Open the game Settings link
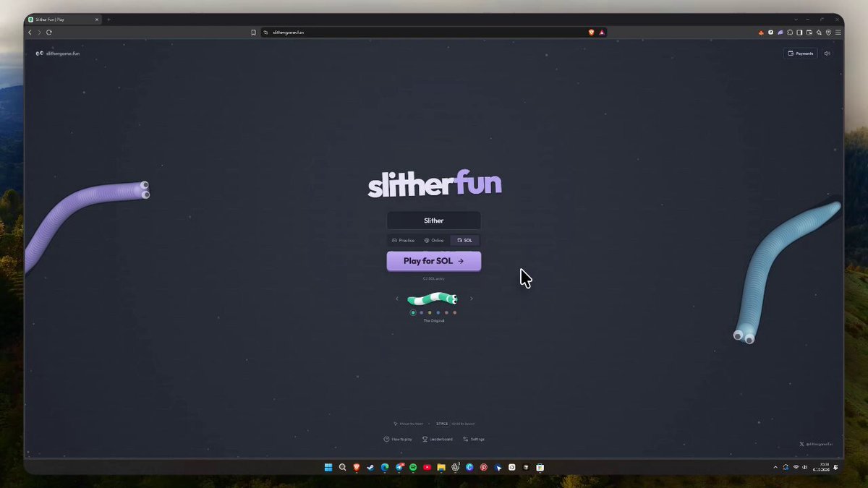Screen dimensions: 868x488 [x=474, y=439]
